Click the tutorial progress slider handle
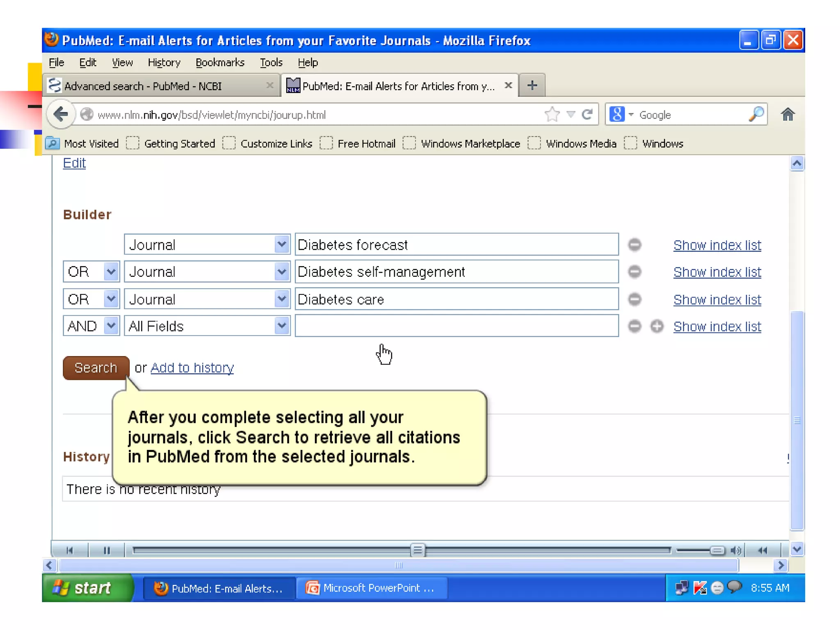The height and width of the screenshot is (630, 840). [418, 550]
